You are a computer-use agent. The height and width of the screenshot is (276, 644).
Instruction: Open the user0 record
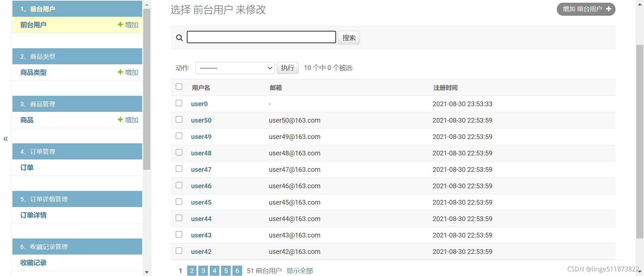coord(199,104)
